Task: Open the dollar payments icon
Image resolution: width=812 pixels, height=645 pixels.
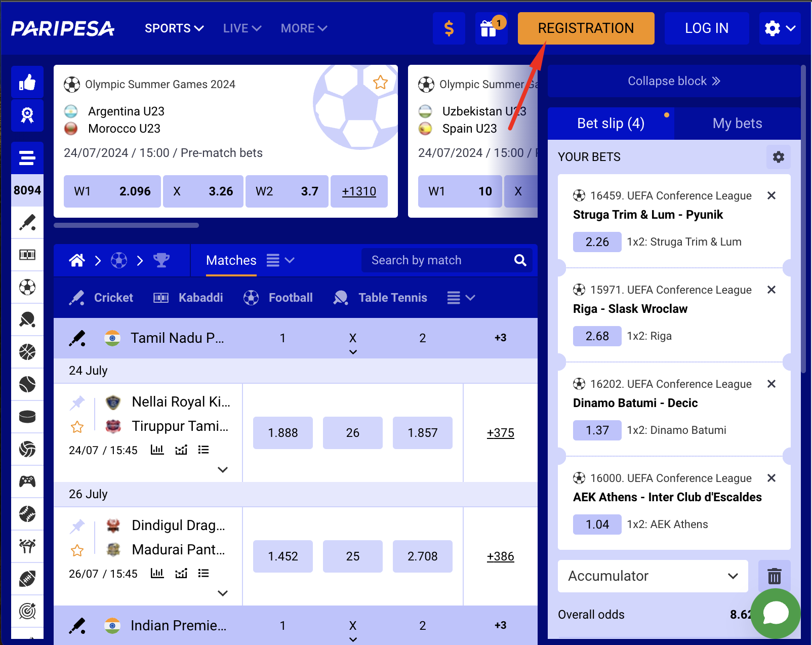Action: [449, 28]
